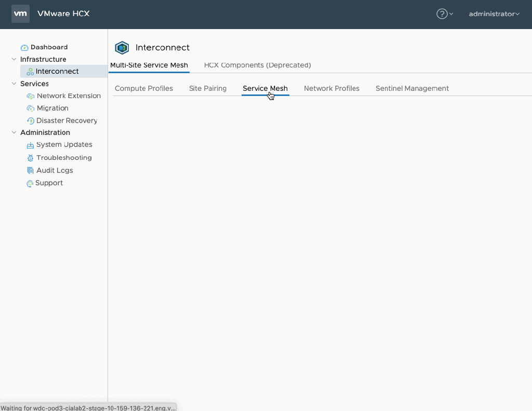Viewport: 532px width, 411px height.
Task: Click the Network Extension cloud icon
Action: 31,96
